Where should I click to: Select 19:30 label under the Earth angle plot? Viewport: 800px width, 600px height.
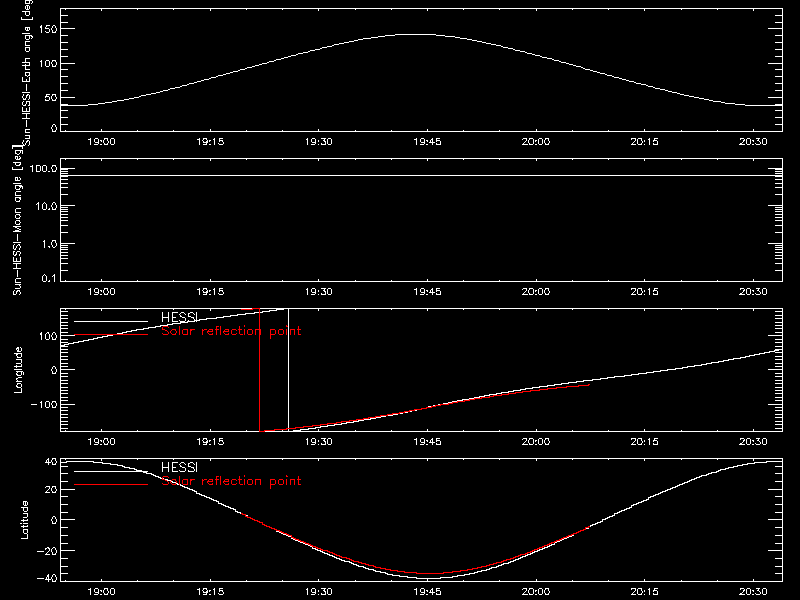pyautogui.click(x=318, y=142)
